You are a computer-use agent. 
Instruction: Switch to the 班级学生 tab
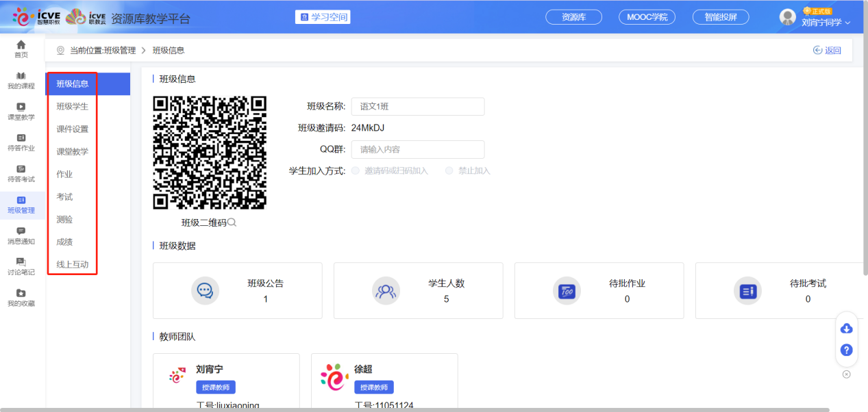click(72, 106)
